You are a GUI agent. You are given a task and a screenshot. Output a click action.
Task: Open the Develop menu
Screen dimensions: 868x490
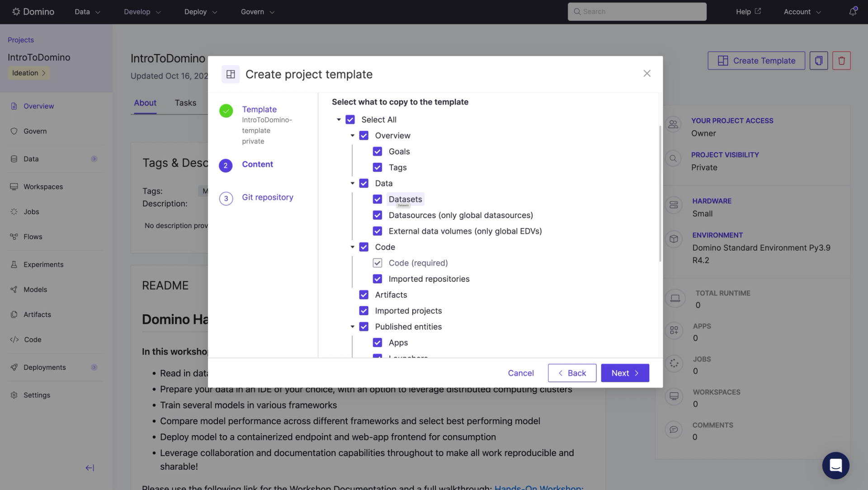(142, 12)
